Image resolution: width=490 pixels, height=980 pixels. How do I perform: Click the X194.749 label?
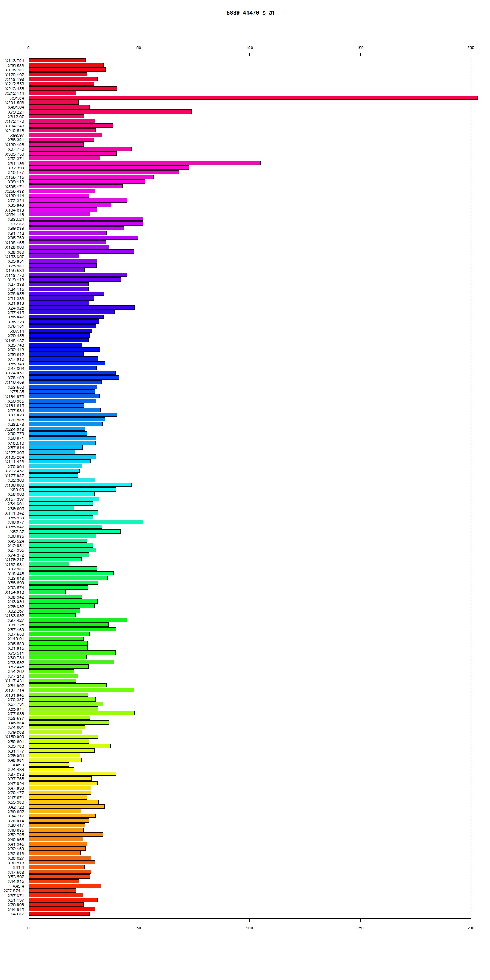tap(15, 126)
